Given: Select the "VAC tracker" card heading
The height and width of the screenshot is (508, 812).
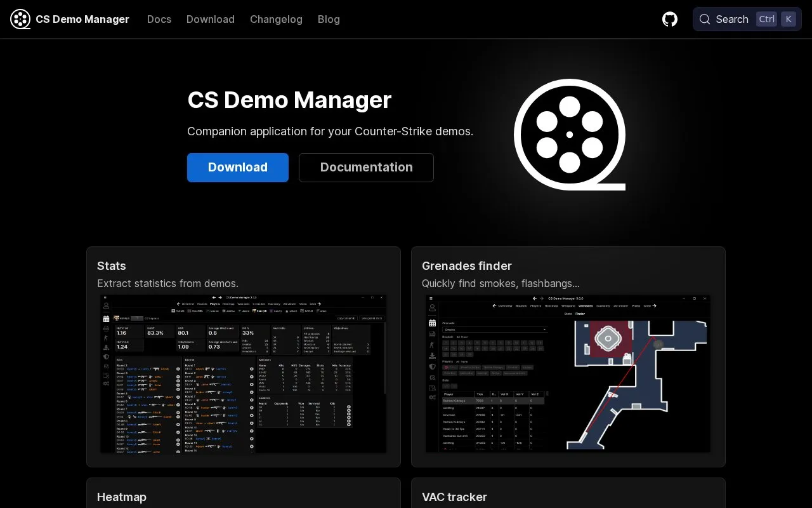Looking at the screenshot, I should click(454, 497).
